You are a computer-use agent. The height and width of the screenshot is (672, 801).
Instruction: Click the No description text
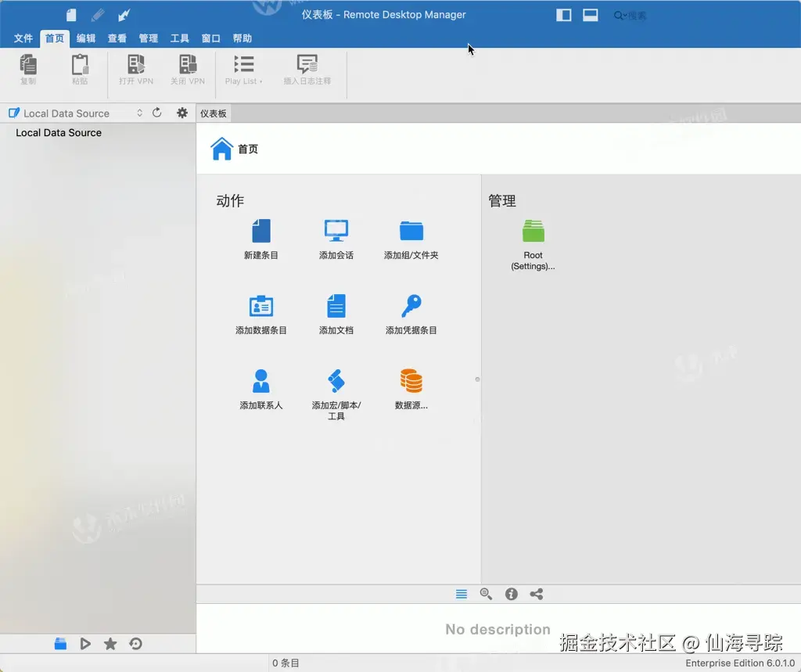[498, 629]
